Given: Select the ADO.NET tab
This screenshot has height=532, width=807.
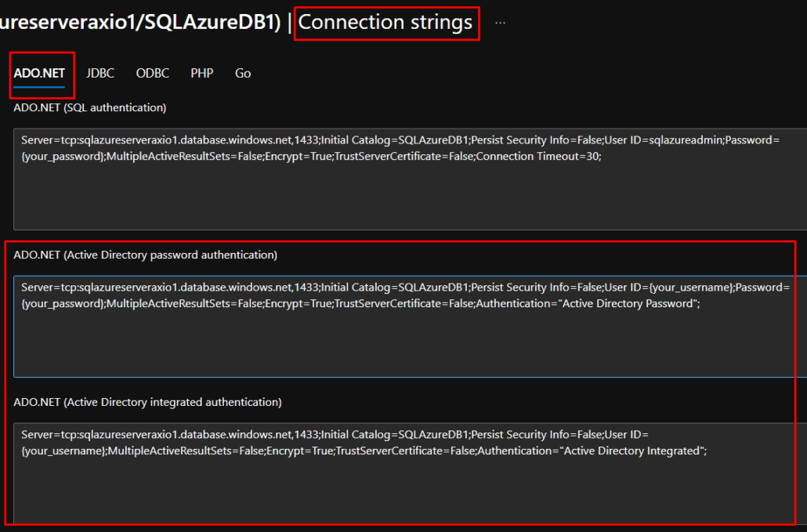Looking at the screenshot, I should 39,73.
